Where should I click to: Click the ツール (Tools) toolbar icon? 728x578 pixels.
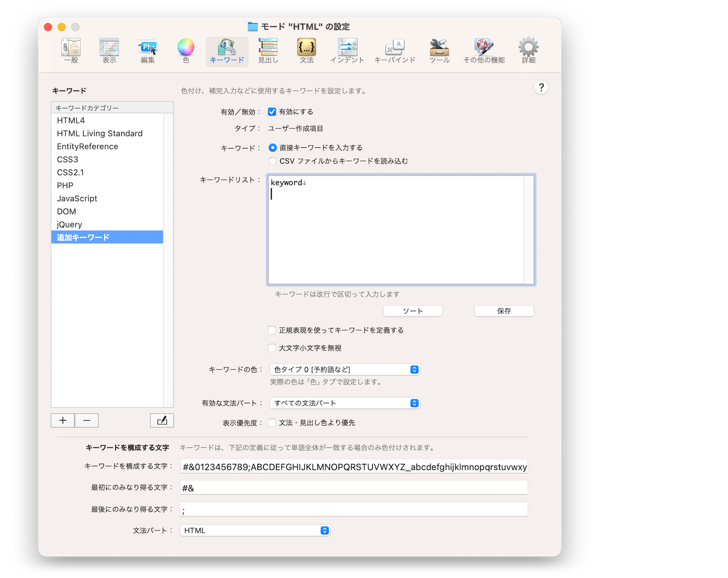439,48
